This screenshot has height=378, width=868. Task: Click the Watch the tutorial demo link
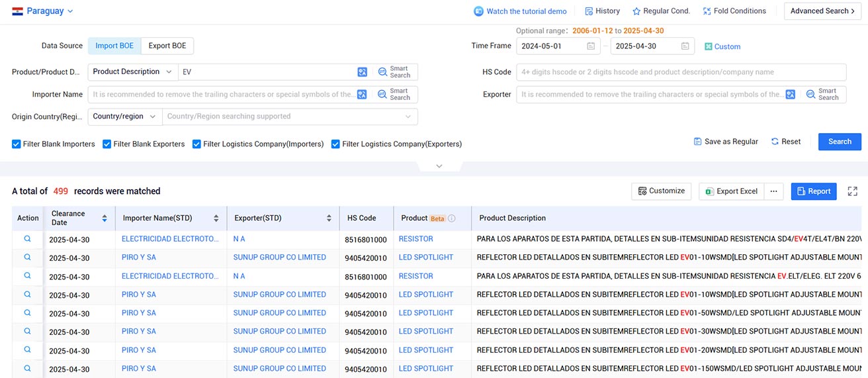coord(520,11)
